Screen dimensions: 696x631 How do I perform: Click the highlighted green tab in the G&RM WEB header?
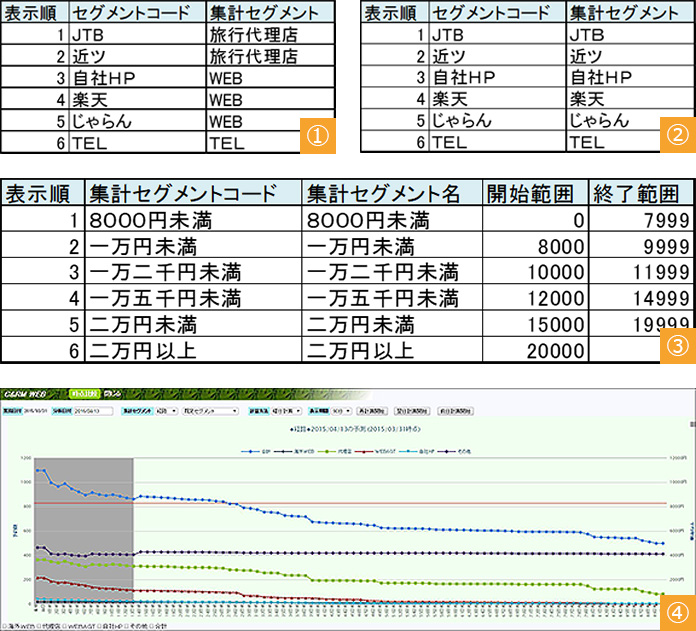click(85, 394)
